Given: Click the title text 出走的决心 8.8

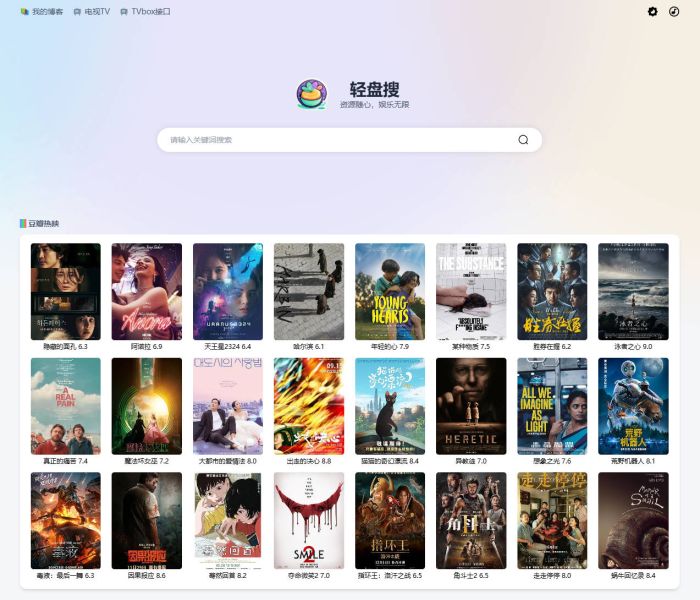Looking at the screenshot, I should tap(309, 461).
